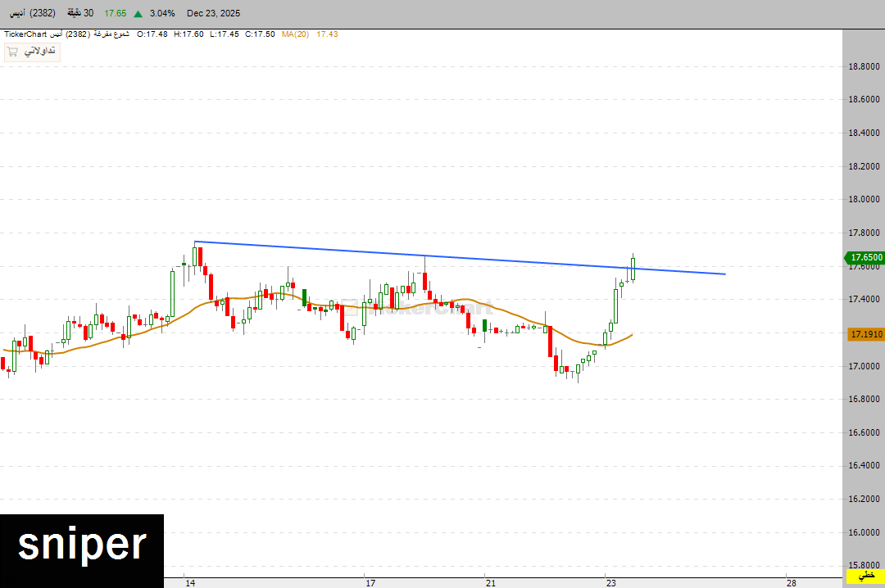Open the تداولاتي trading button

pyautogui.click(x=32, y=52)
